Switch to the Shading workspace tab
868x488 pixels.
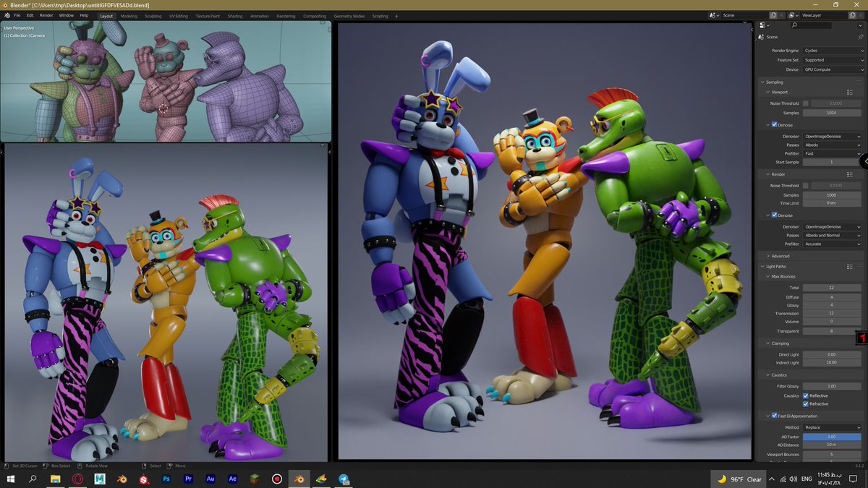(235, 16)
